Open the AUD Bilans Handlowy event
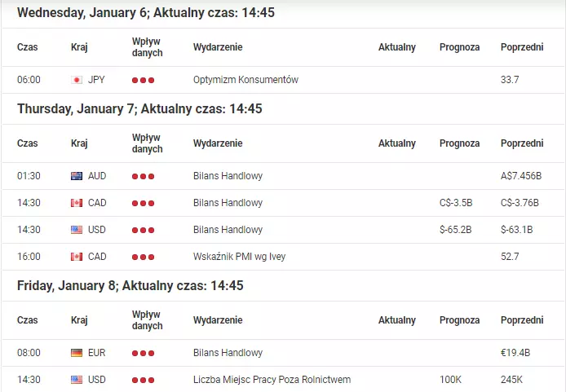This screenshot has width=566, height=392. [x=228, y=176]
